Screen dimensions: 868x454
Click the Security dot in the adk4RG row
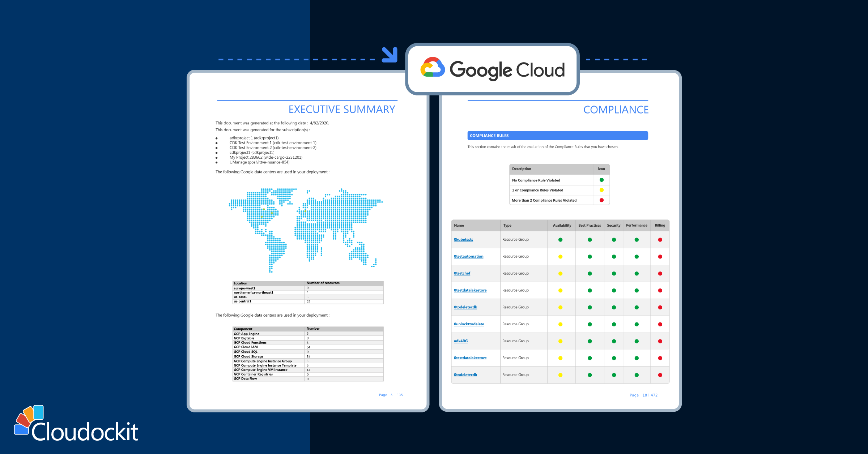[614, 341]
